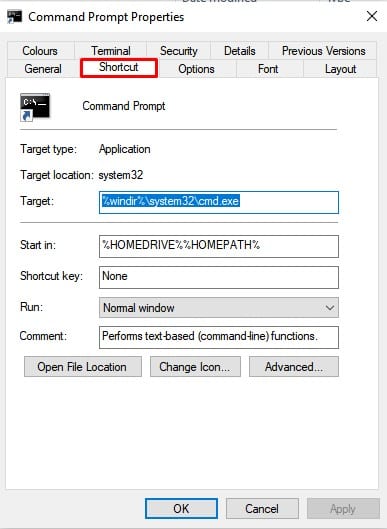Click the Open File Location button
The image size is (387, 529).
[x=83, y=367]
